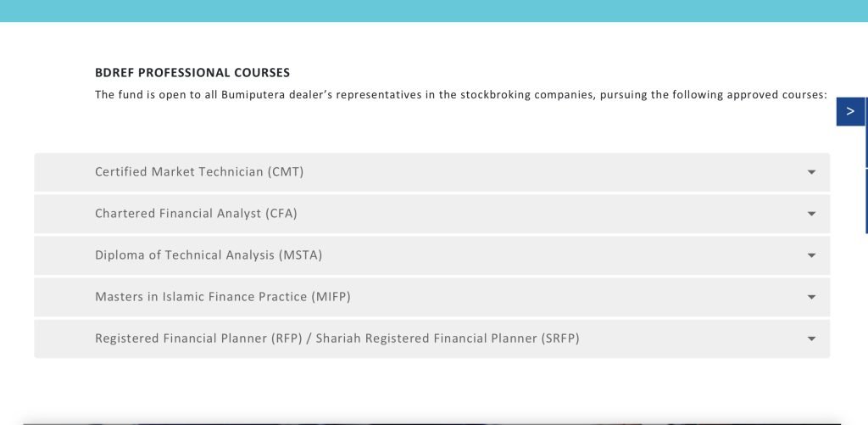868x425 pixels.
Task: Click the dark strip at page bottom
Action: pos(434,422)
